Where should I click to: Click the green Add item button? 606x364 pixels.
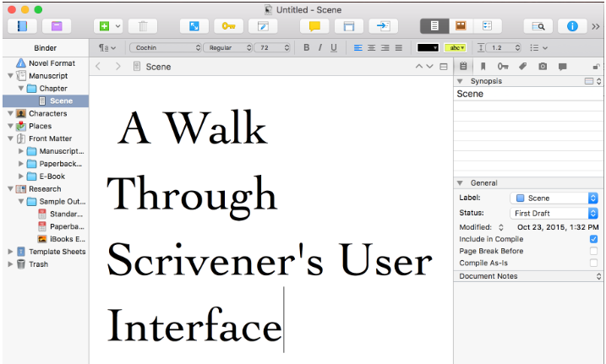104,26
